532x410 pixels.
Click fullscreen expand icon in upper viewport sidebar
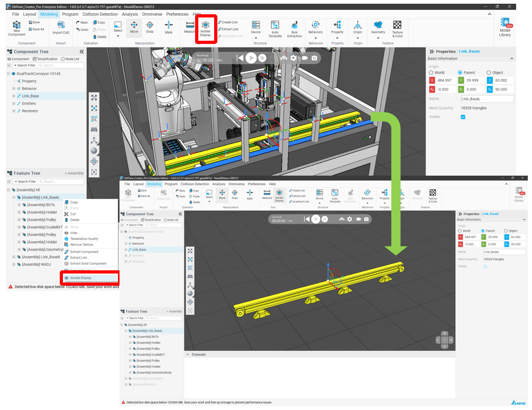pos(94,97)
